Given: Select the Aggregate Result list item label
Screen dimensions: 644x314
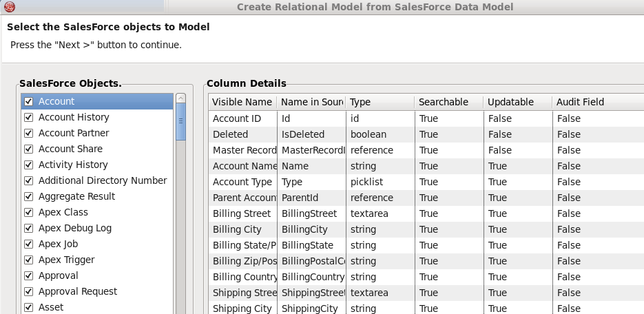Looking at the screenshot, I should [77, 196].
